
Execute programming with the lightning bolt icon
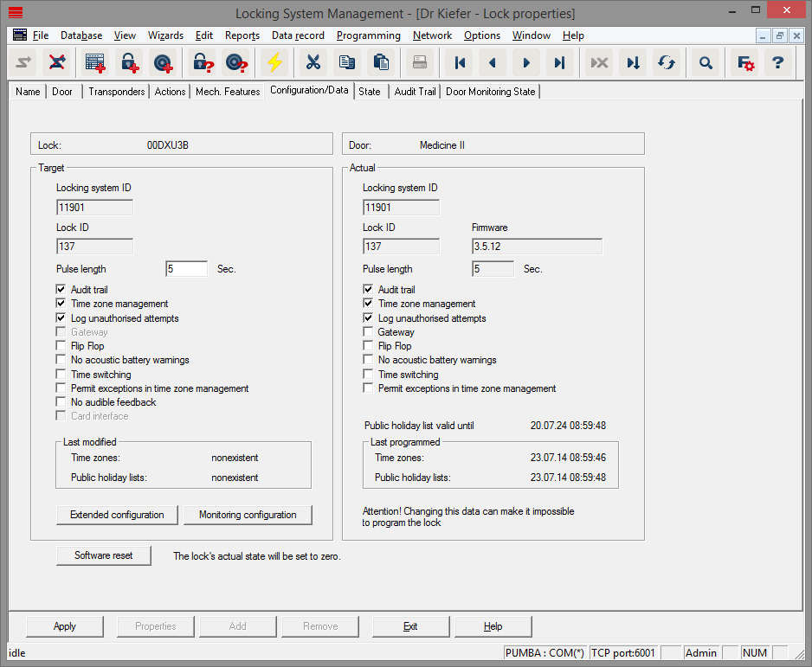click(x=275, y=62)
